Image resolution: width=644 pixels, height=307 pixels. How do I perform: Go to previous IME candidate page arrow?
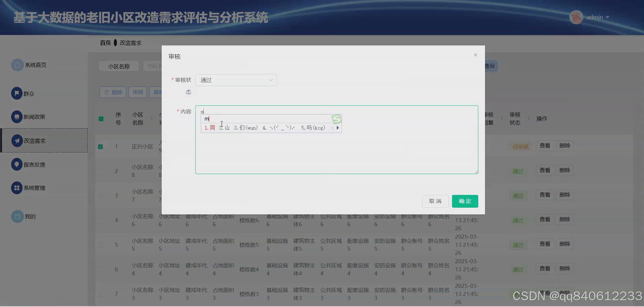coord(332,128)
